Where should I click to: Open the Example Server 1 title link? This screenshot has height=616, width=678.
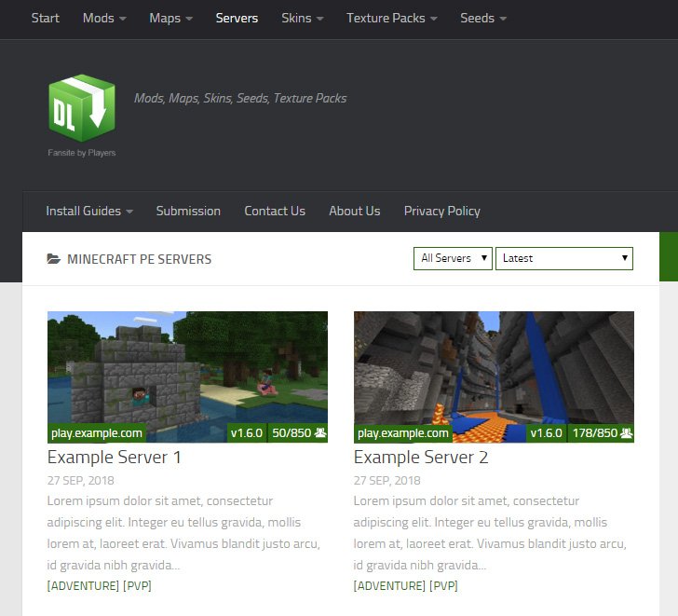[x=115, y=458]
